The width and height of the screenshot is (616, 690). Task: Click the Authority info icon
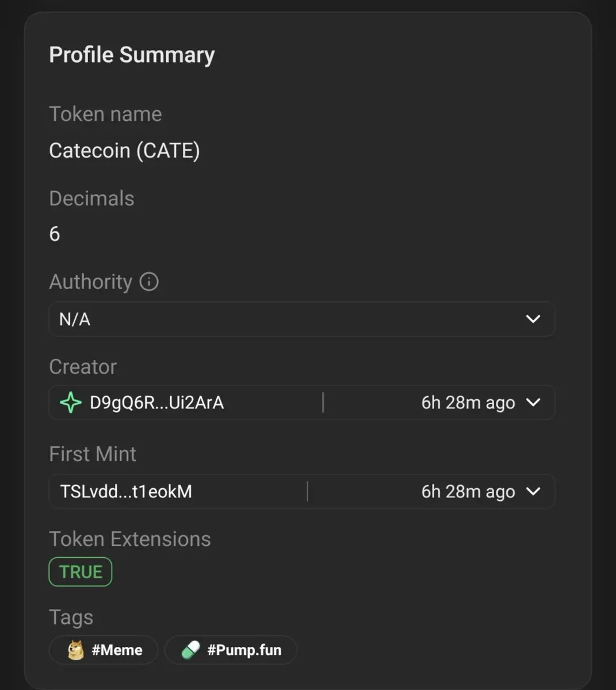(x=149, y=282)
